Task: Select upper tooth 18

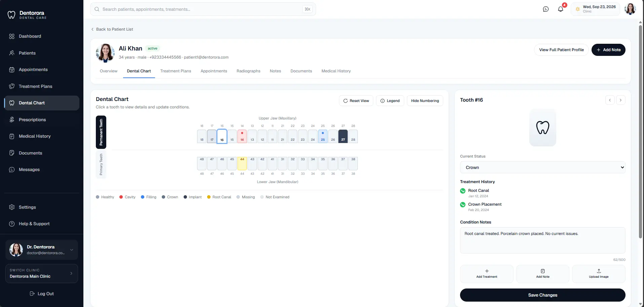Action: 202,136
